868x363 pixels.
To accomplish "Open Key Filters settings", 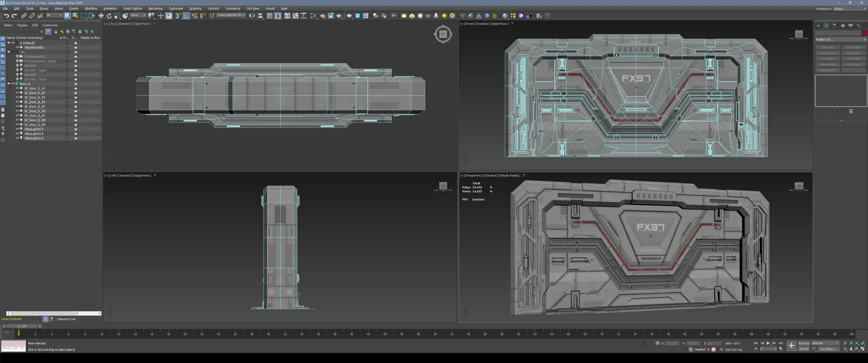I will pyautogui.click(x=828, y=349).
